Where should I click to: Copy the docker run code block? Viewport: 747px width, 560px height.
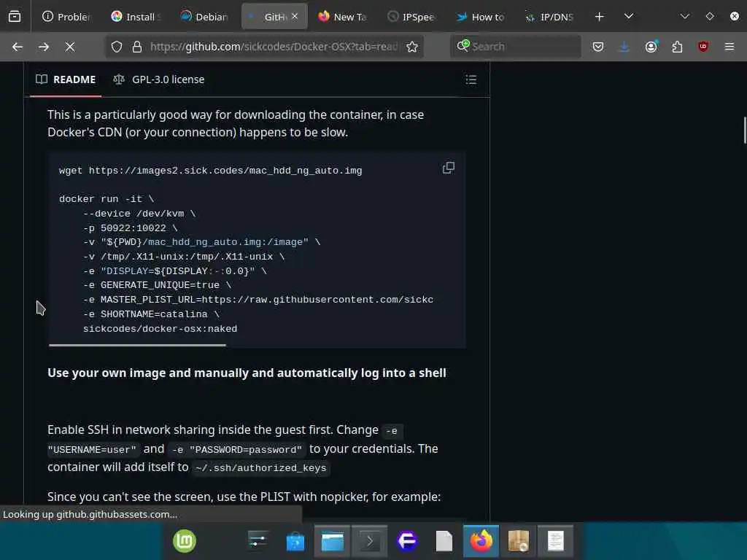pyautogui.click(x=449, y=168)
